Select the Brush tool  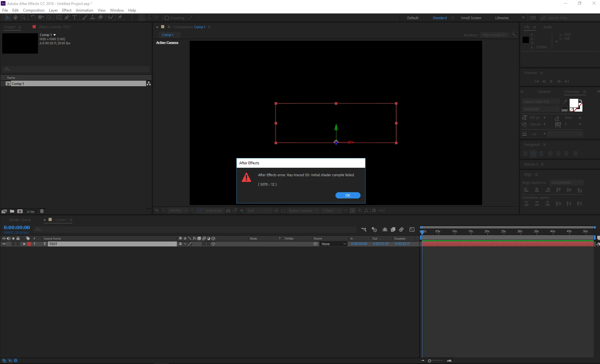[x=85, y=18]
